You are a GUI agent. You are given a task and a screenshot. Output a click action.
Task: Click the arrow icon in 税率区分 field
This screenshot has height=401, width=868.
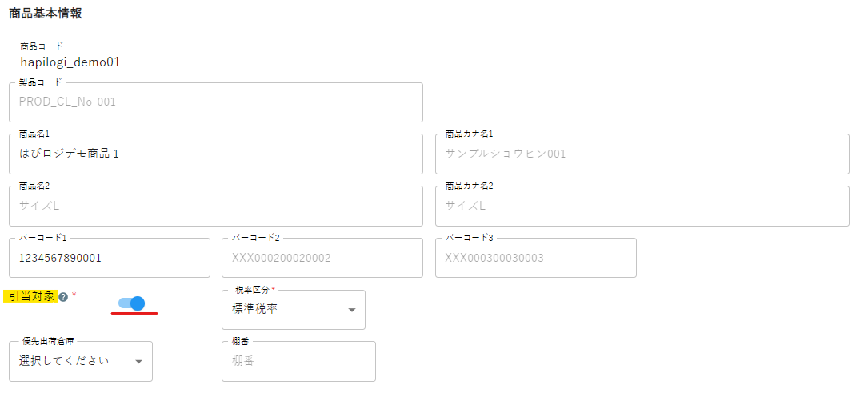(351, 311)
